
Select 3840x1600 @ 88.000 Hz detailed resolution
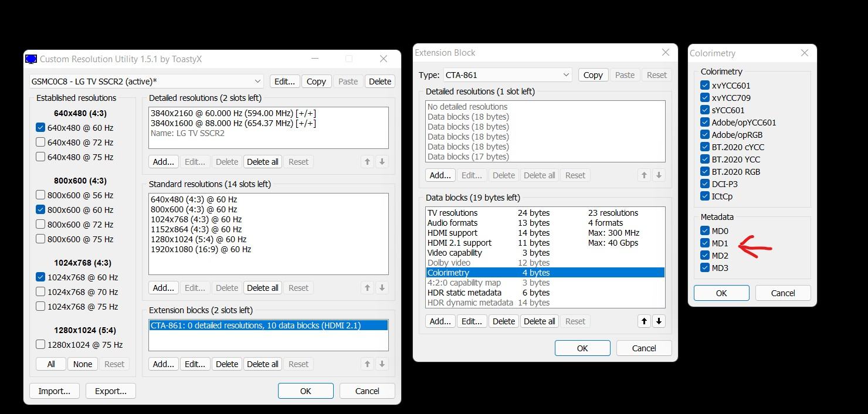click(269, 123)
